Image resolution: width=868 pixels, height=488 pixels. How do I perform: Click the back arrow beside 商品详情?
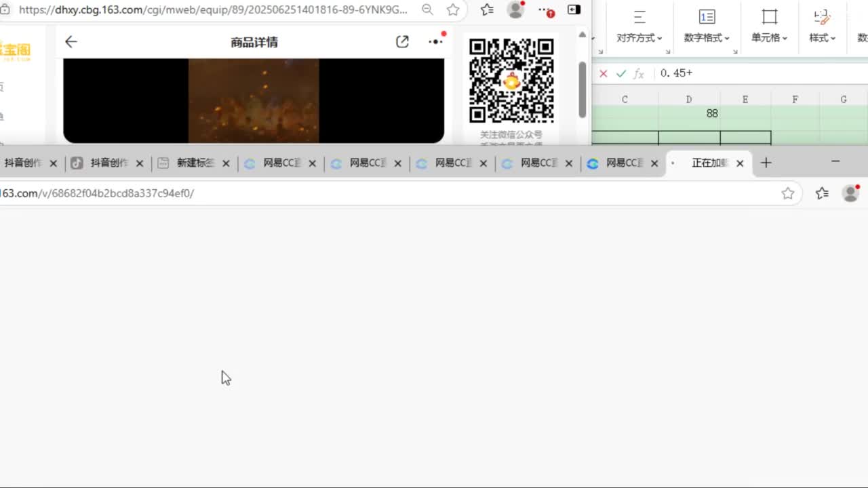coord(71,42)
